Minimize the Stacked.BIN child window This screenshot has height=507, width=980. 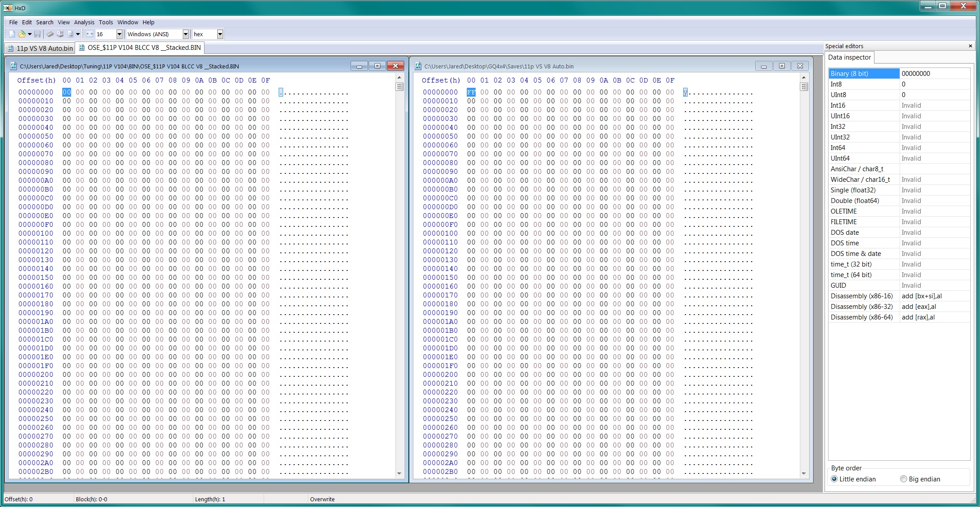(x=359, y=66)
